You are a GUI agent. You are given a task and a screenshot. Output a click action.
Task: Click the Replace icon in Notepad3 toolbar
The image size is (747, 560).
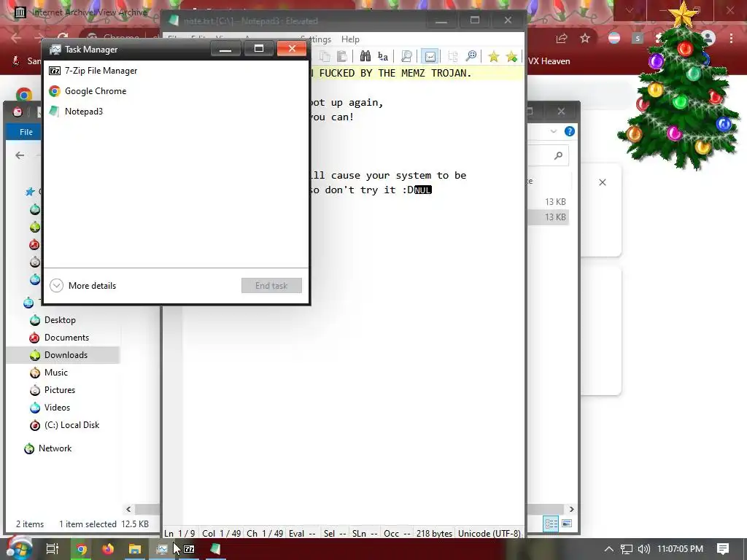tap(382, 56)
